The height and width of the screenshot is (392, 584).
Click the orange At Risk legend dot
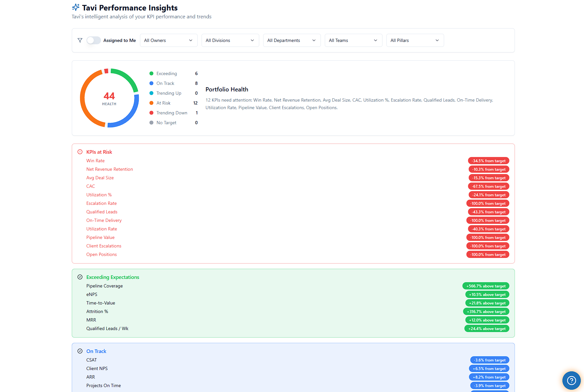coord(151,103)
